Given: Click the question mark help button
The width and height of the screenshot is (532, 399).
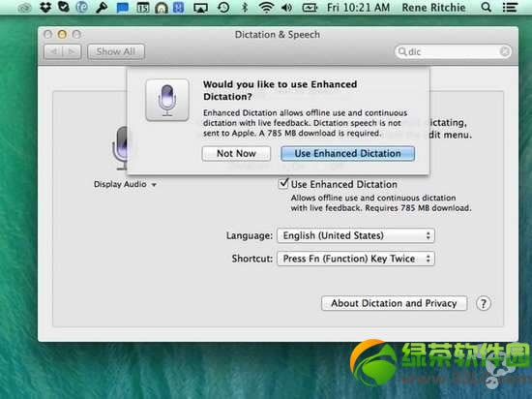Looking at the screenshot, I should click(483, 303).
